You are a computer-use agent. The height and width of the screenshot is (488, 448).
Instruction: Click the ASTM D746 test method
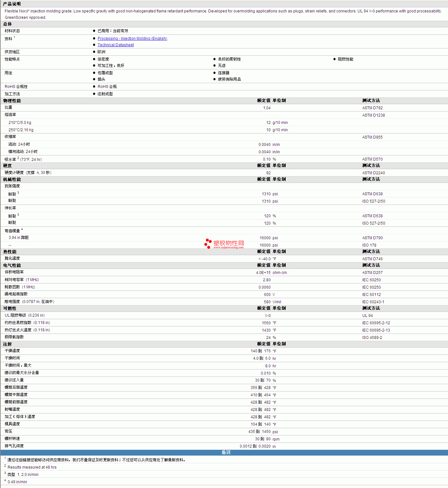coord(373,259)
